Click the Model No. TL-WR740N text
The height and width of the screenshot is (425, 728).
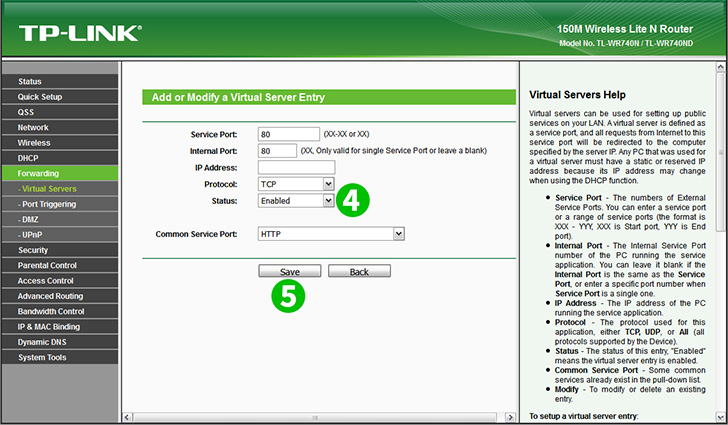(x=625, y=43)
